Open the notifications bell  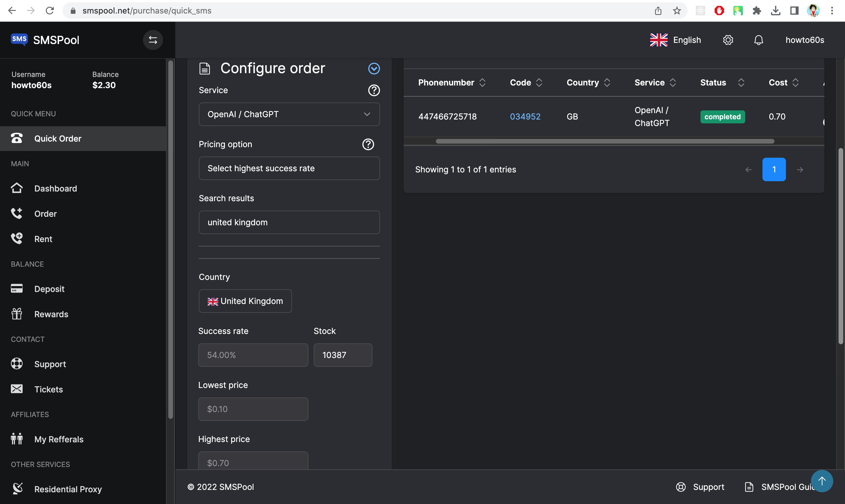point(758,40)
